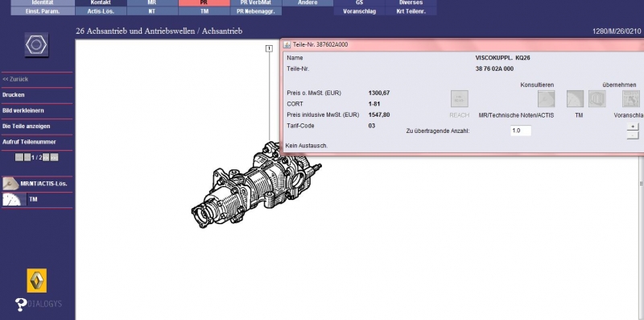The image size is (644, 320).
Task: Click part name VISCOKUPPL. KQ26
Action: pos(502,58)
